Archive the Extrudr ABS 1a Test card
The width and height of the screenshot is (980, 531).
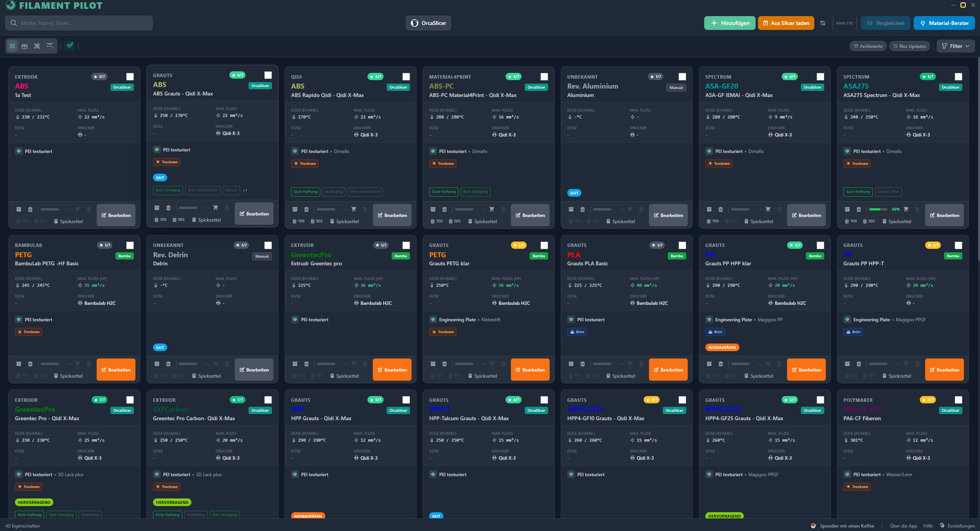(19, 209)
